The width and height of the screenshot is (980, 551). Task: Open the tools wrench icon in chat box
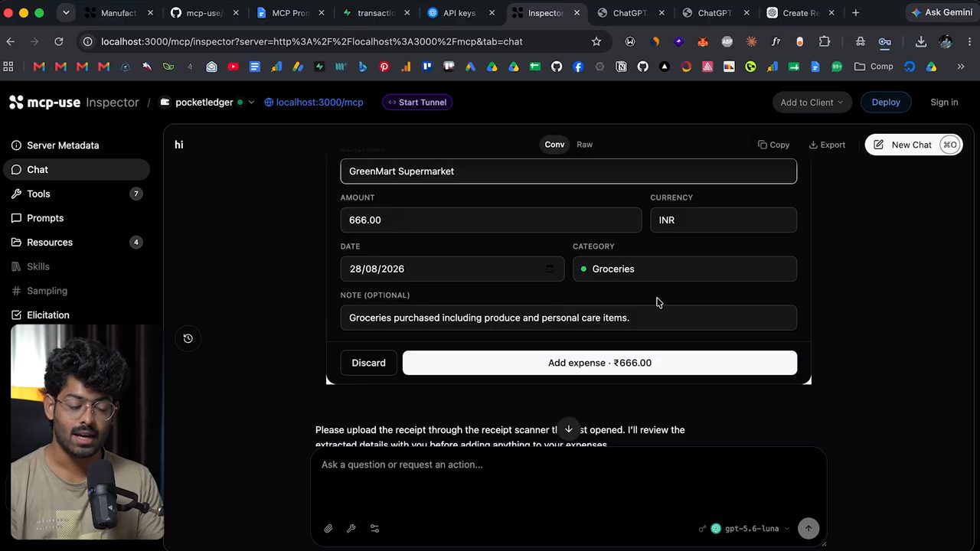click(351, 528)
